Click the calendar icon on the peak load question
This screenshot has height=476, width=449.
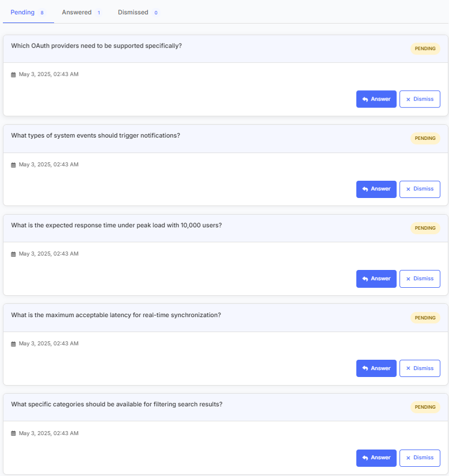pyautogui.click(x=13, y=254)
